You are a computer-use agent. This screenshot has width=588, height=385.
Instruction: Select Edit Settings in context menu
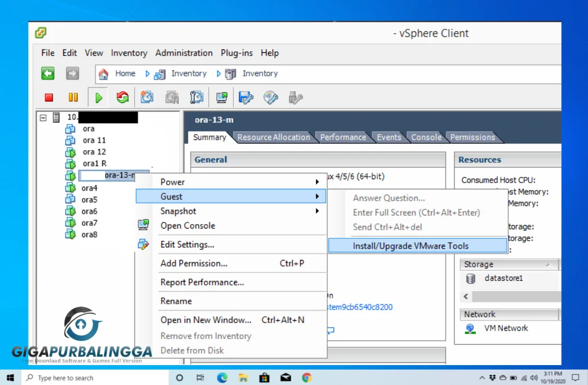231,245
